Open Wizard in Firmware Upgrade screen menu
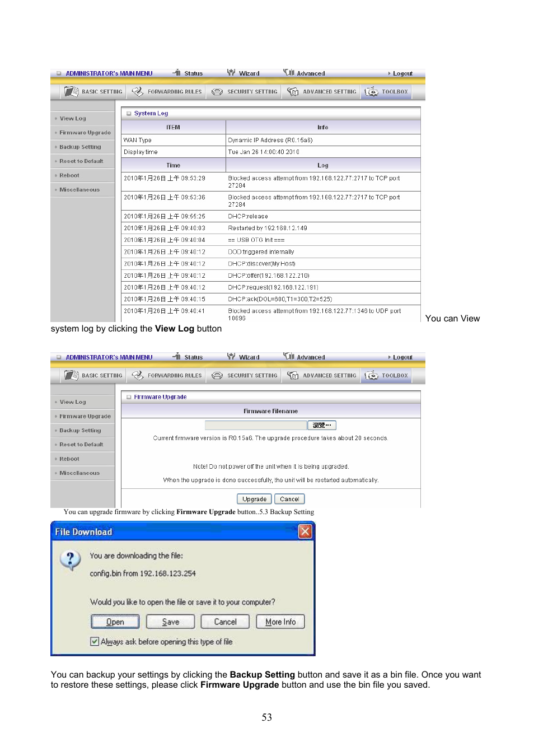Screen dimensions: 534x756 249,357
